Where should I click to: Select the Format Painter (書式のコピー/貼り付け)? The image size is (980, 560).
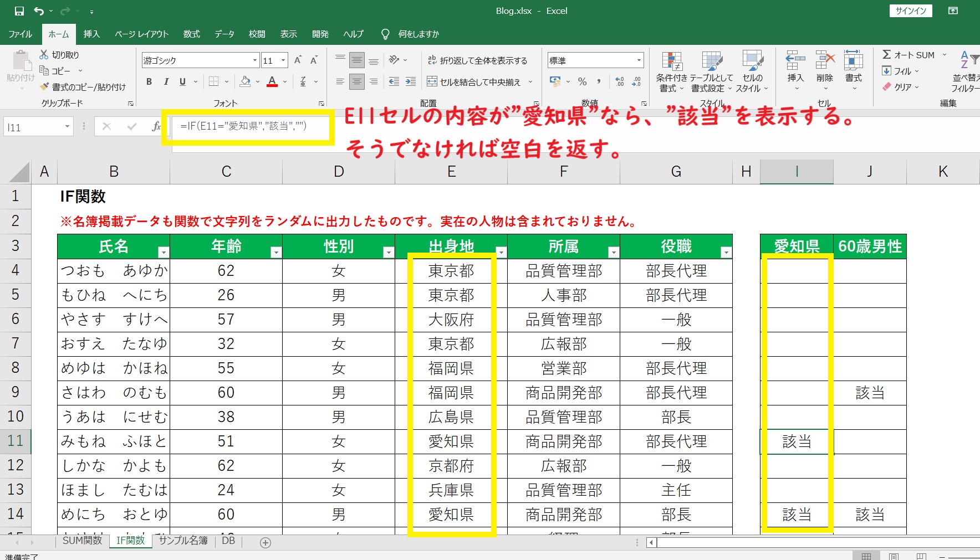(x=45, y=87)
